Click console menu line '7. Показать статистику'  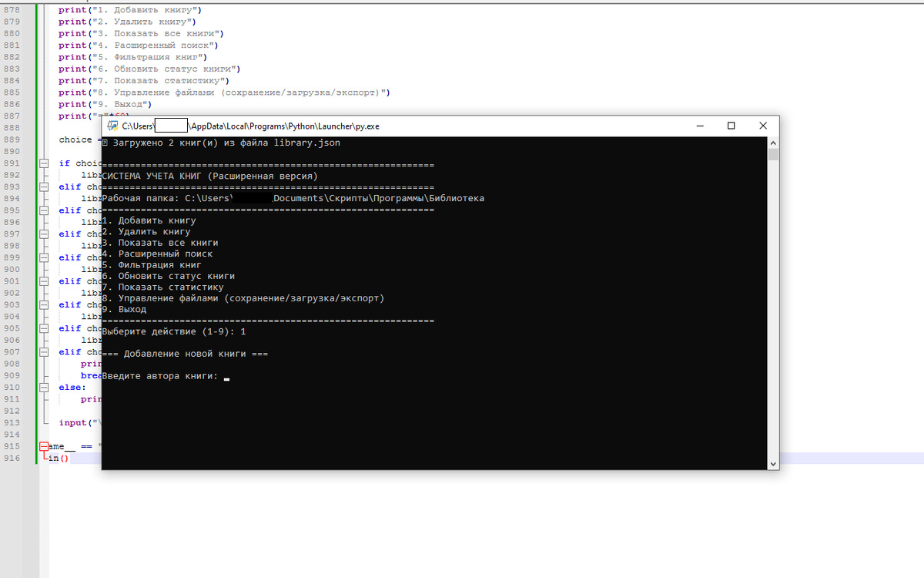pos(162,287)
